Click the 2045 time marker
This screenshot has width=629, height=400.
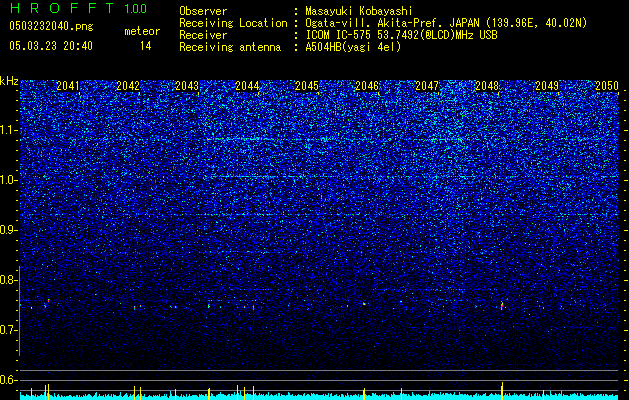(x=307, y=86)
